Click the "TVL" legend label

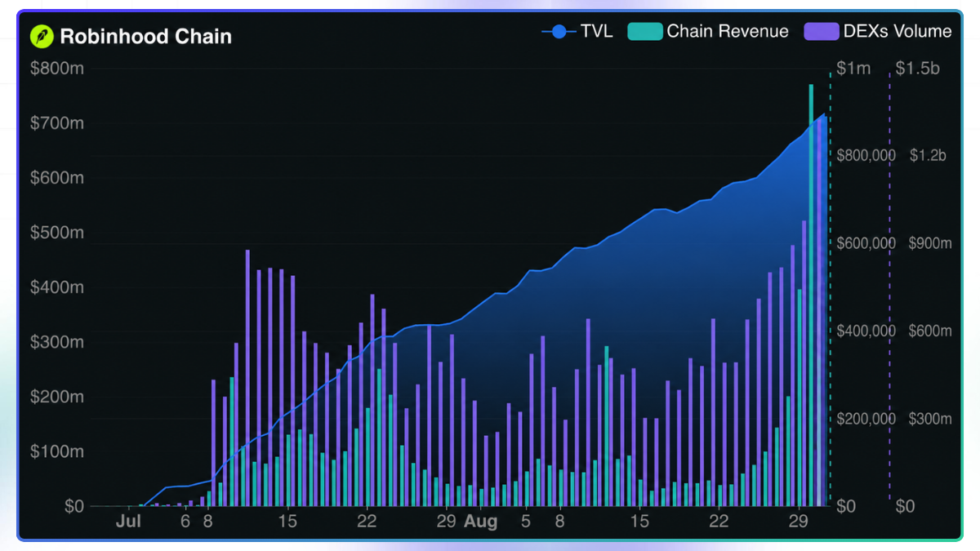(x=598, y=32)
